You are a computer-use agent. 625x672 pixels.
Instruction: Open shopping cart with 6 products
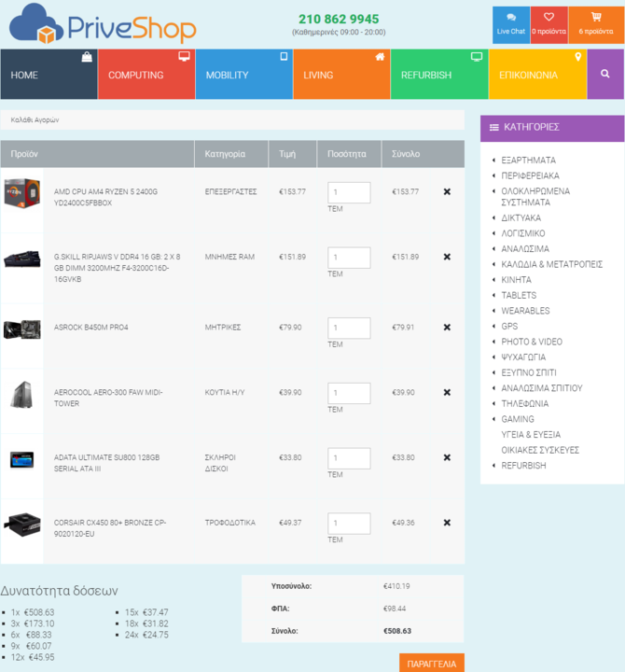pyautogui.click(x=596, y=25)
